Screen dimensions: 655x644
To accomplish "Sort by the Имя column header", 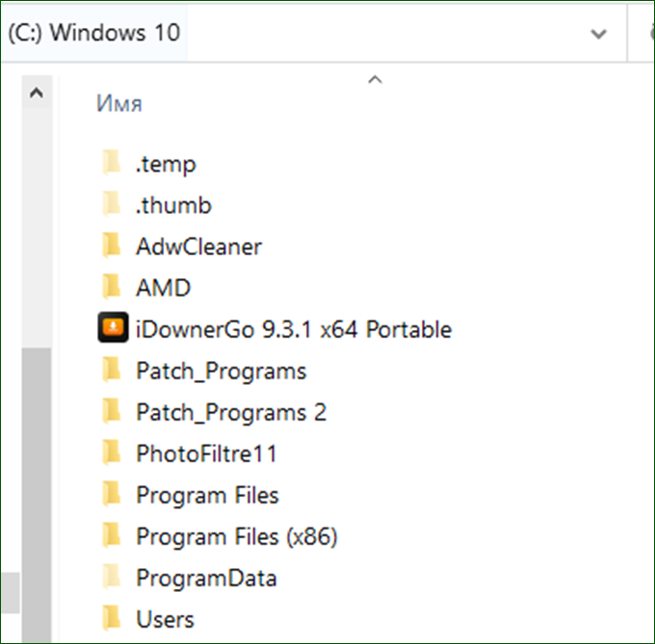I will 119,104.
